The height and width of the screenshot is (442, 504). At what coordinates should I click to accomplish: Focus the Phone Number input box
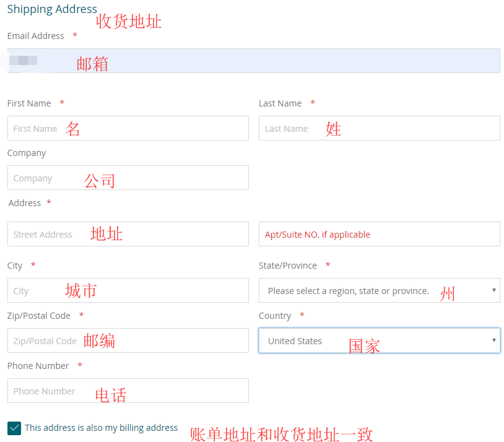click(128, 391)
